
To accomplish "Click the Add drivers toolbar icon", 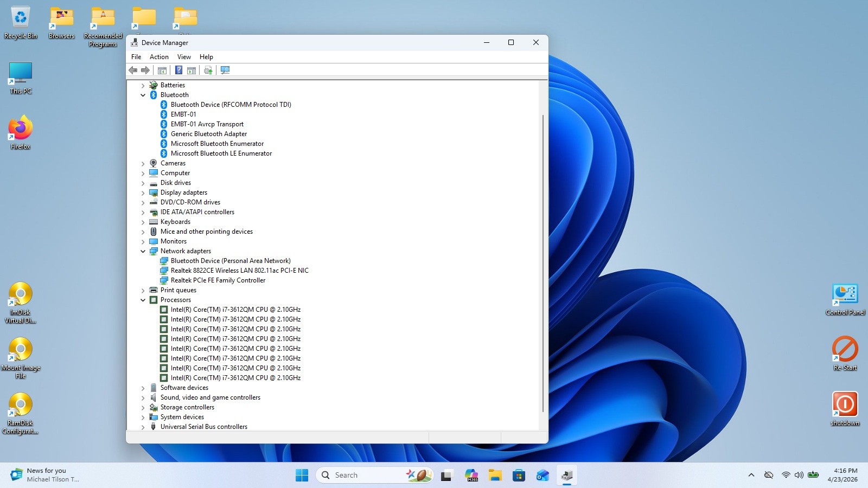I will point(208,70).
